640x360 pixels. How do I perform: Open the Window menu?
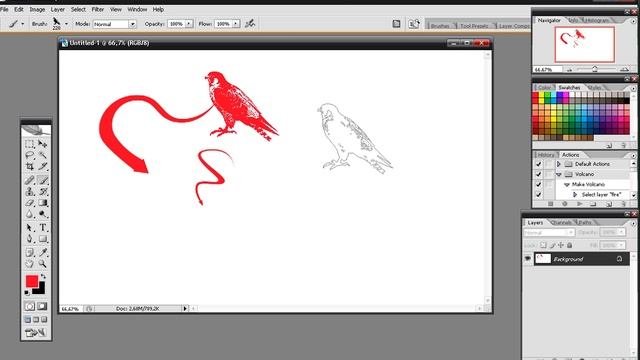click(137, 9)
